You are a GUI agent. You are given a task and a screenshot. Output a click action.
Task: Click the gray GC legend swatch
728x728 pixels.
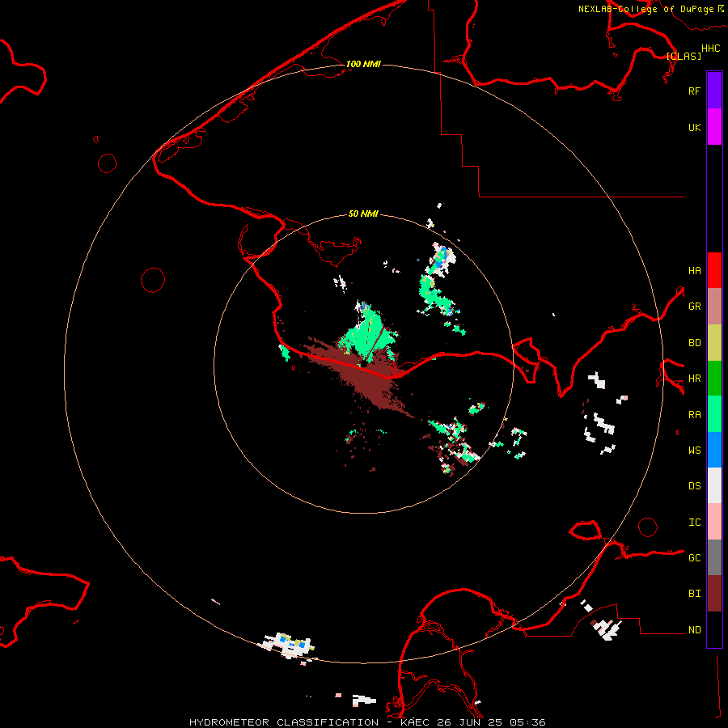pos(714,557)
